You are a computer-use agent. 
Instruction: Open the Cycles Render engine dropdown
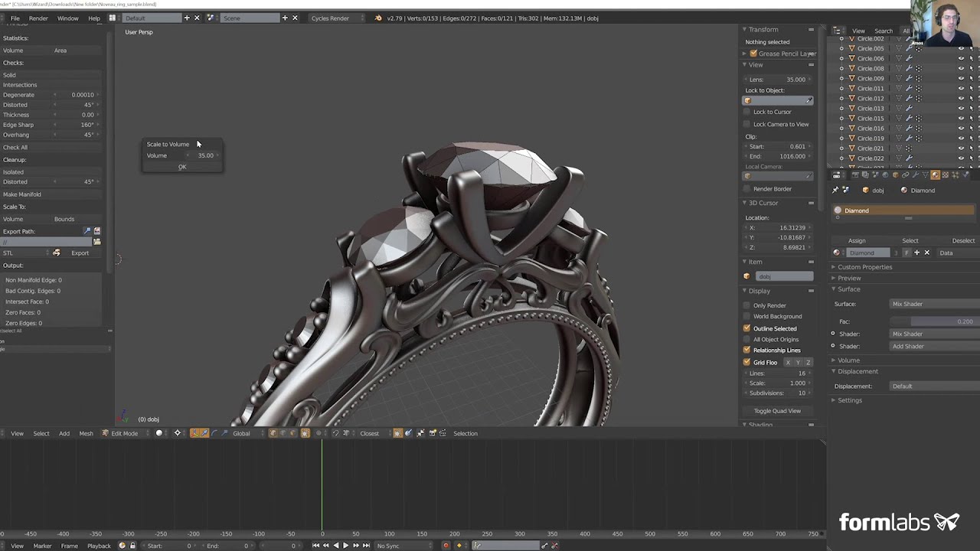329,18
